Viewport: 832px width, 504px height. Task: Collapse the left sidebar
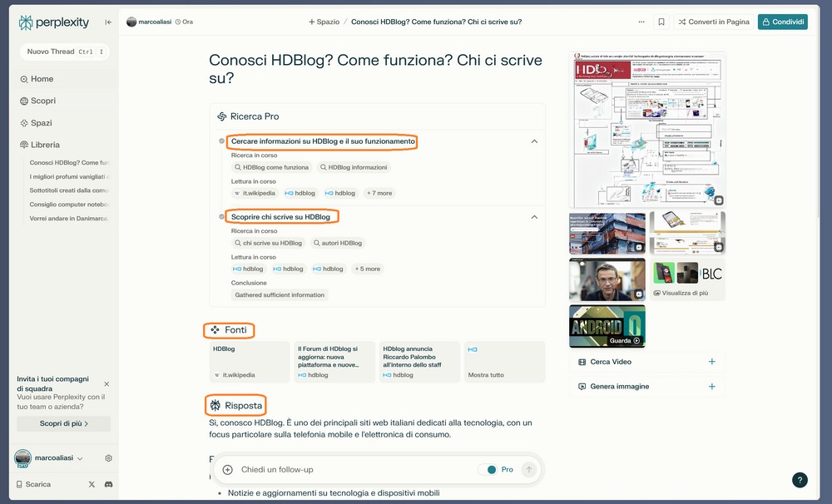[108, 22]
